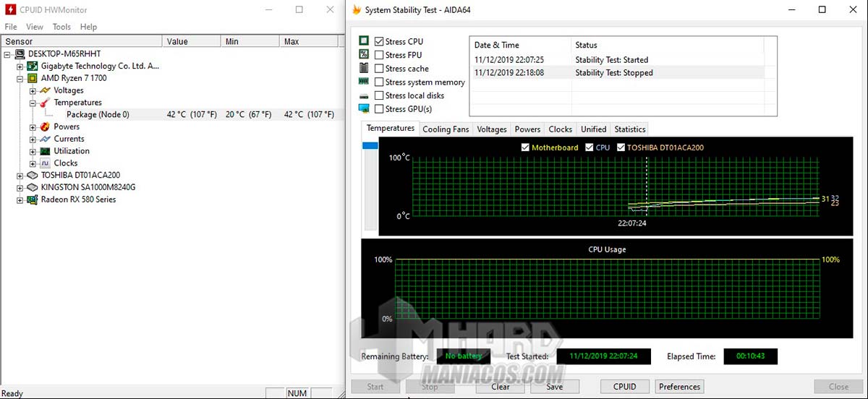Open the HWMonitor Tools menu
Screen dimensions: 868x399
tap(62, 27)
